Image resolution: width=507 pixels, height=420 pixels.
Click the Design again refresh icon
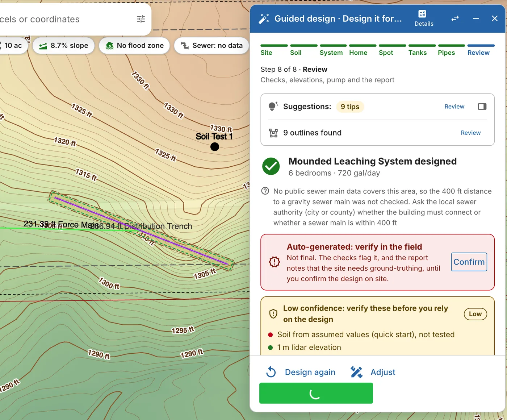(x=271, y=372)
